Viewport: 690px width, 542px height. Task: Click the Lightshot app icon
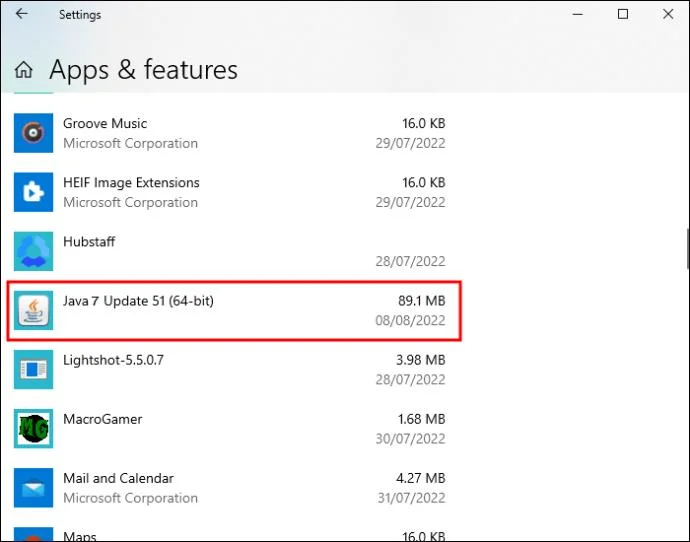click(33, 370)
